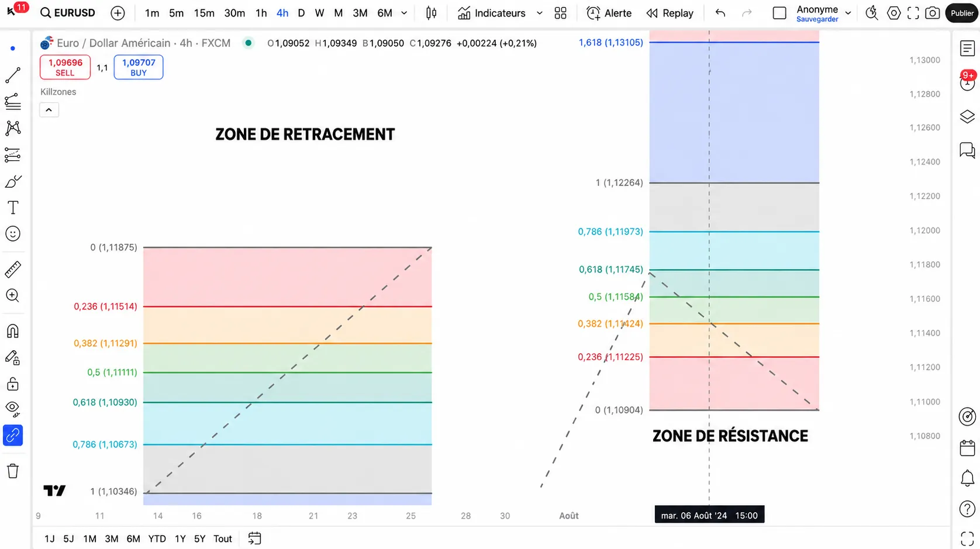Expand the timeframe list dropdown
The width and height of the screenshot is (980, 549).
[x=404, y=13]
